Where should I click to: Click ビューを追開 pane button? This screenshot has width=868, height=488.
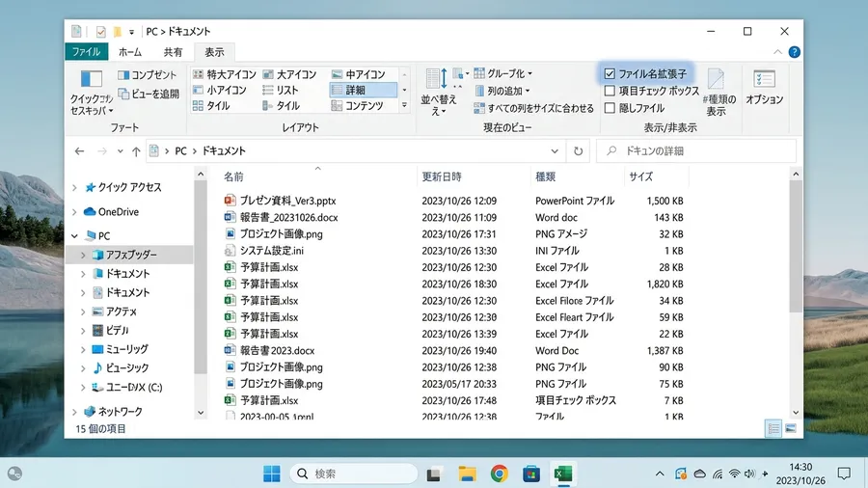coord(149,94)
